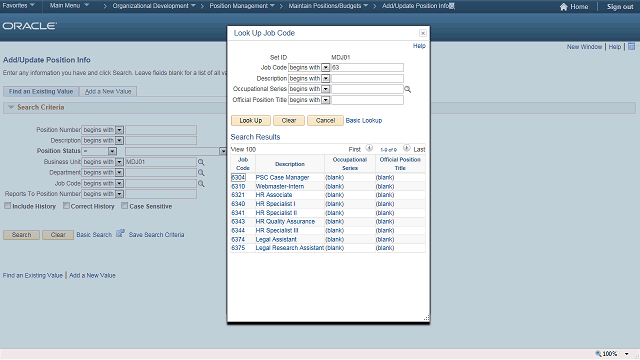Click Sign out link
This screenshot has height=360, width=640.
point(620,7)
